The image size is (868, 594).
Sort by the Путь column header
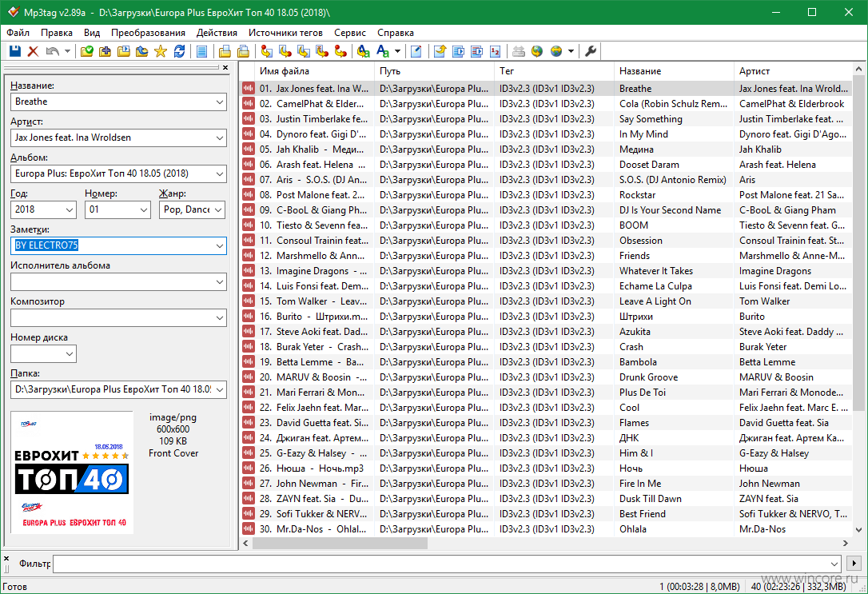(434, 71)
